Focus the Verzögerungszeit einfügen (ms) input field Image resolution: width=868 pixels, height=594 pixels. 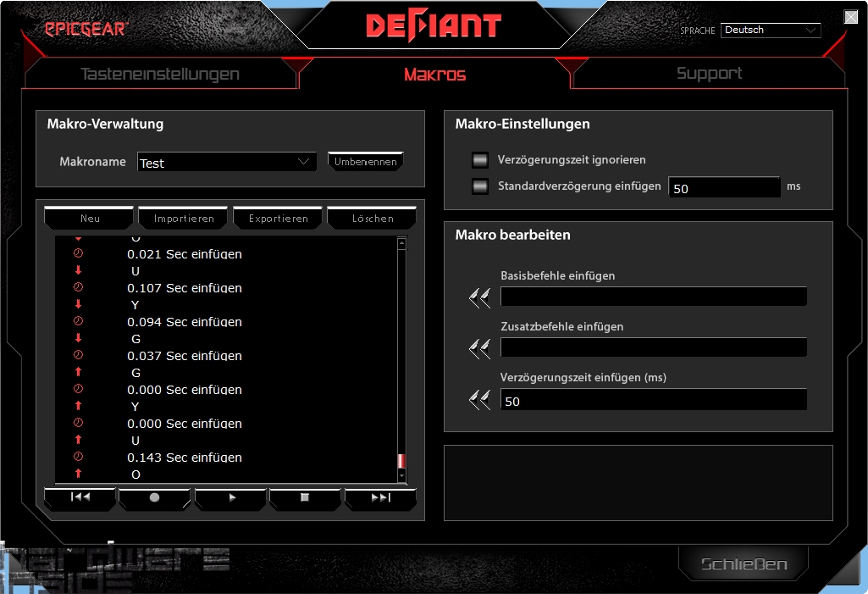[653, 400]
